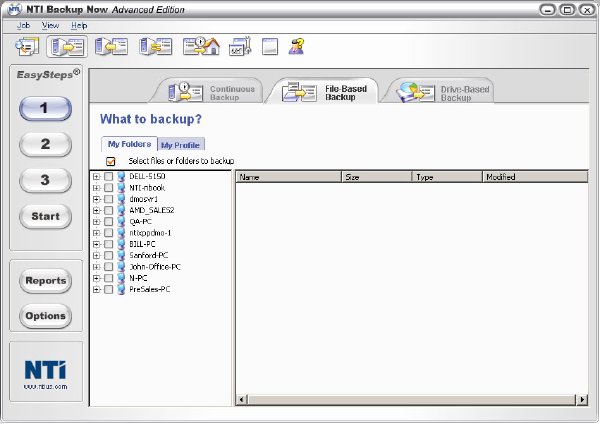Click the DELL-5150 computer icon
The height and width of the screenshot is (424, 600).
pos(121,176)
